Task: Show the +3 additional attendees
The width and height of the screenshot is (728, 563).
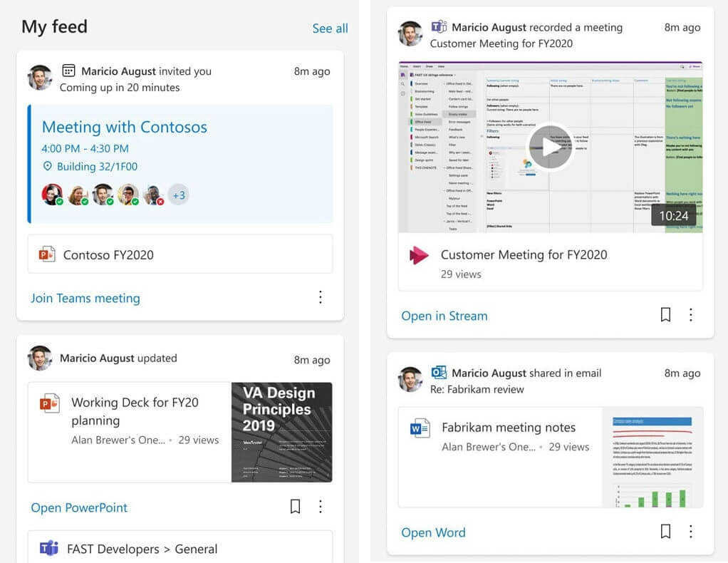Action: click(179, 195)
